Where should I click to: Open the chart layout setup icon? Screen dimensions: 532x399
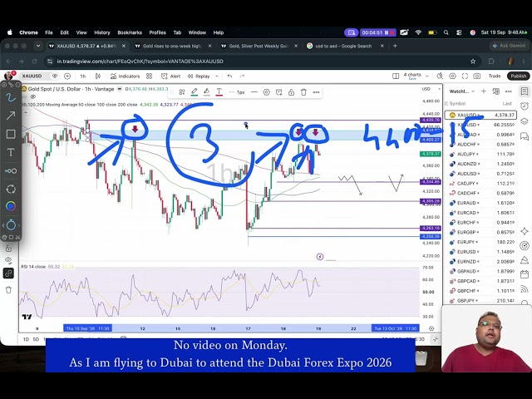pyautogui.click(x=396, y=76)
